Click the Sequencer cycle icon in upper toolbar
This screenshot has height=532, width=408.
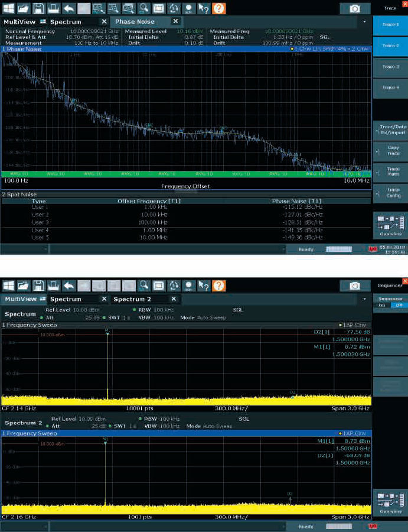point(174,8)
